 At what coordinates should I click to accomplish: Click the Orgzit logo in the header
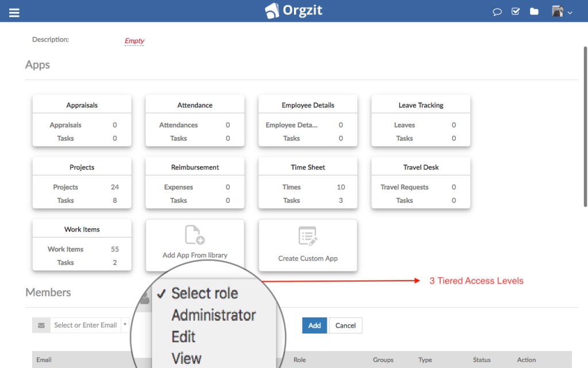click(293, 10)
